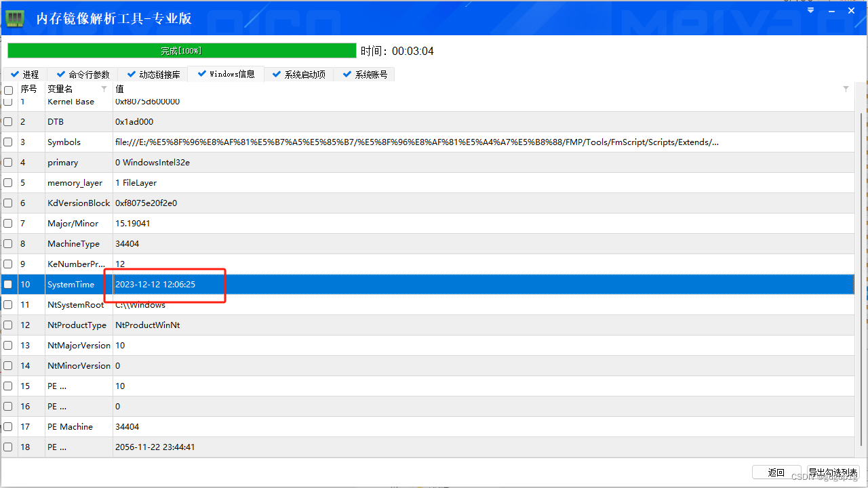Click the value 0x1ad000
868x488 pixels.
pos(134,122)
